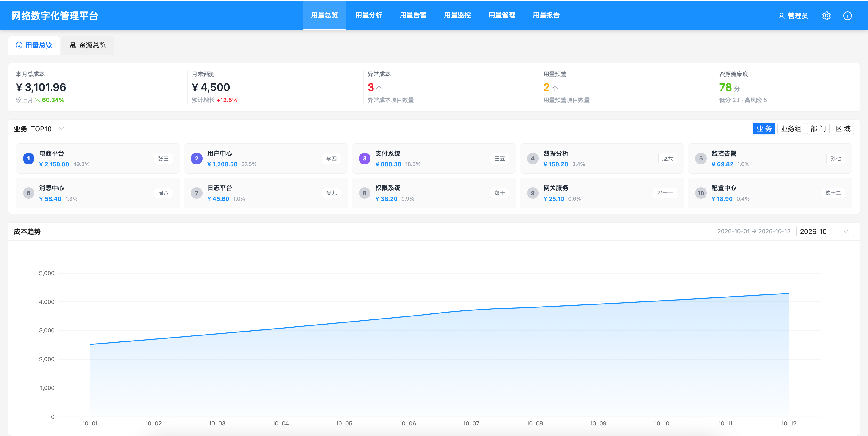Click the rank 1 badge for 电商平台
The width and height of the screenshot is (868, 436).
click(x=29, y=159)
